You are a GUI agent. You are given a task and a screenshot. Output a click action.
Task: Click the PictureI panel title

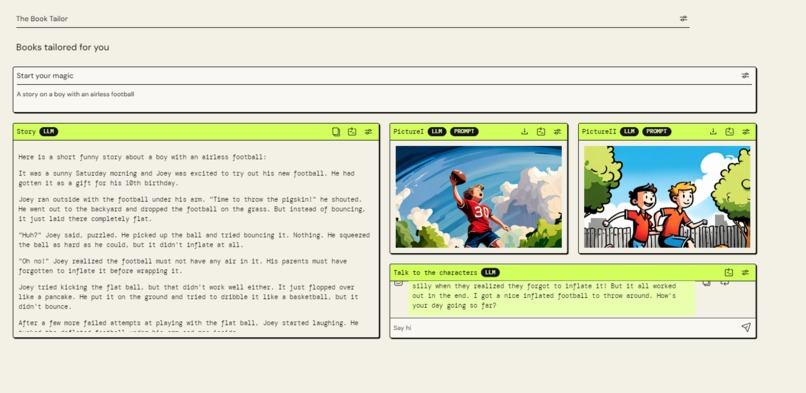click(409, 132)
